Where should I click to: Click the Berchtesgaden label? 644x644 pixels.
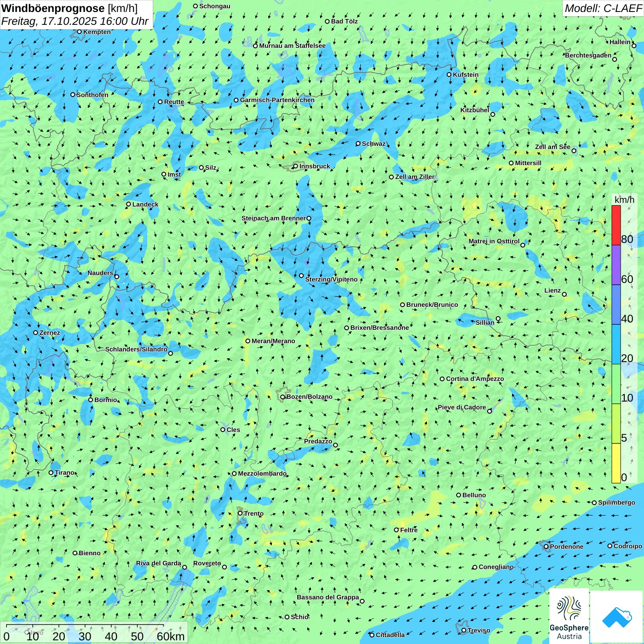588,55
